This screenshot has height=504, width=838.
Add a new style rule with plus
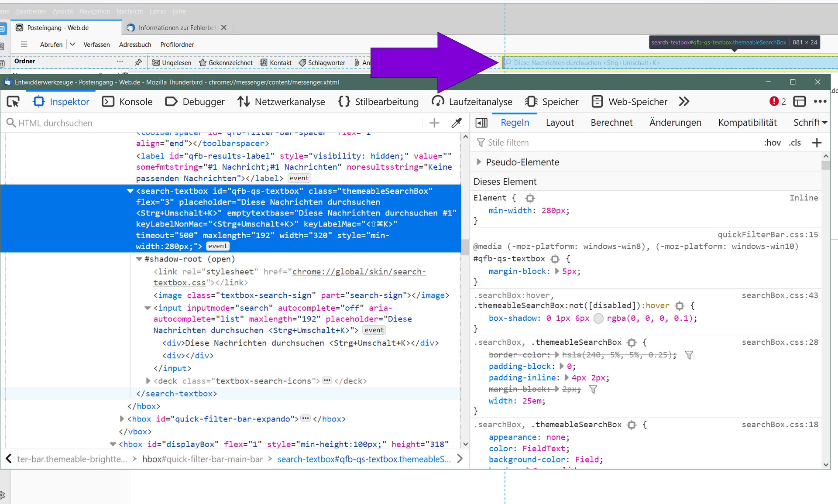(x=817, y=143)
